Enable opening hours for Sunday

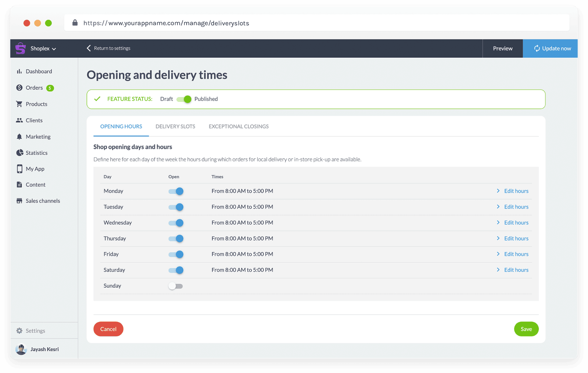click(x=175, y=286)
